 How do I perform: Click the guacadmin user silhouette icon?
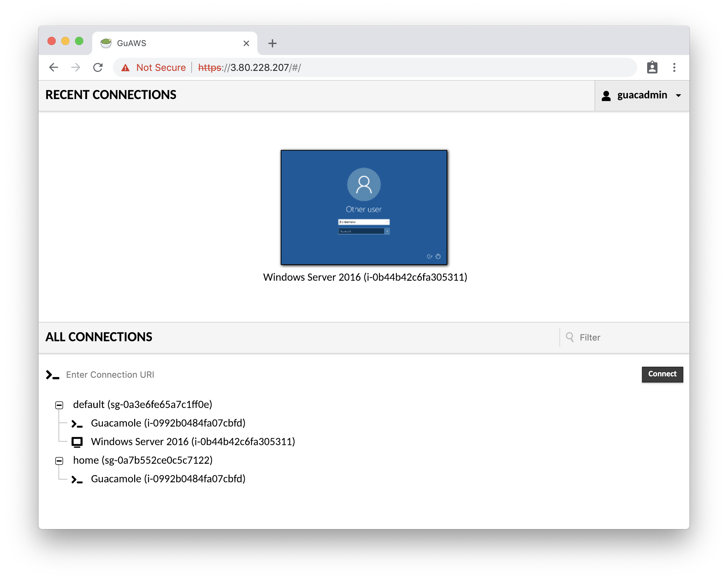click(x=606, y=96)
